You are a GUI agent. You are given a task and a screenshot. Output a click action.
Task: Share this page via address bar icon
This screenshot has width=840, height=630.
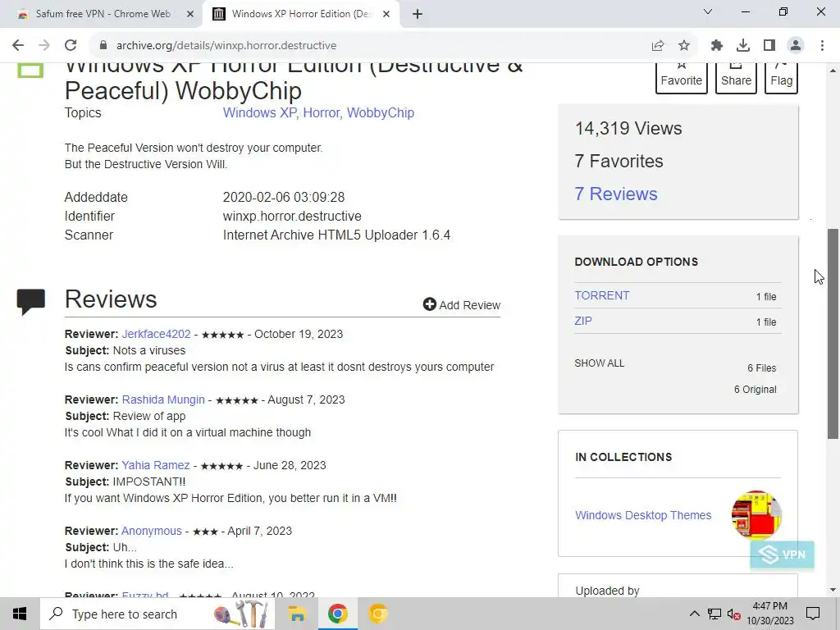click(x=658, y=46)
